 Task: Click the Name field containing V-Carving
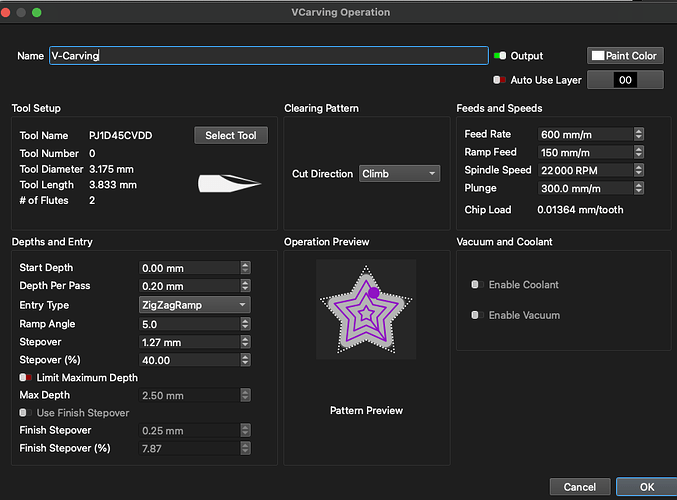click(x=269, y=56)
